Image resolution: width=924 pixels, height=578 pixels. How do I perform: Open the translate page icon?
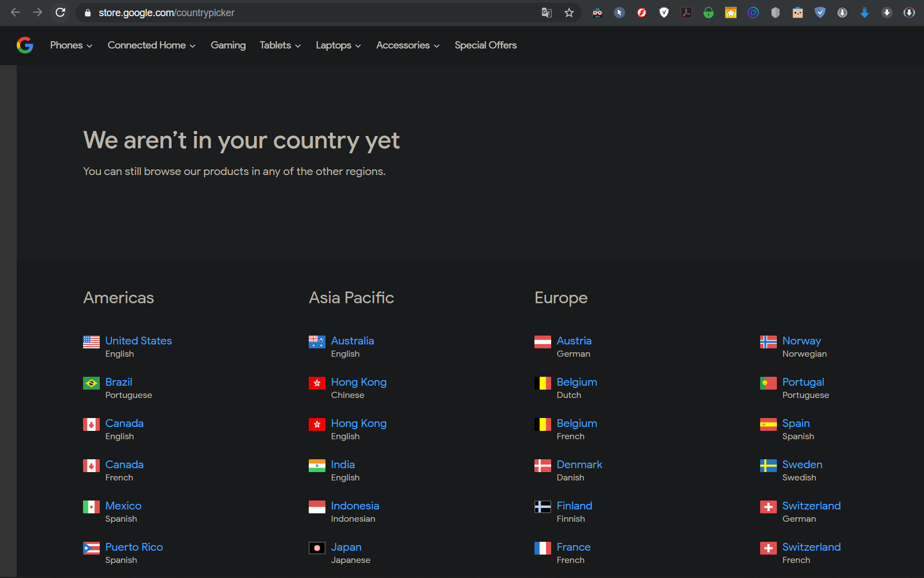click(547, 13)
